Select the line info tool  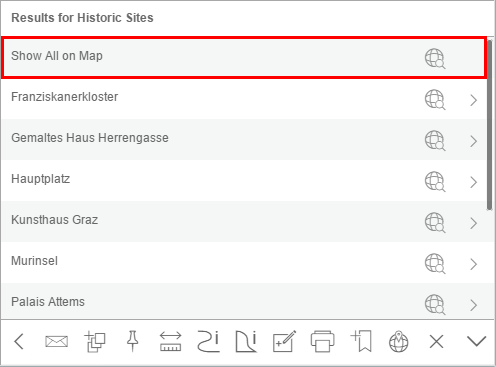point(208,341)
